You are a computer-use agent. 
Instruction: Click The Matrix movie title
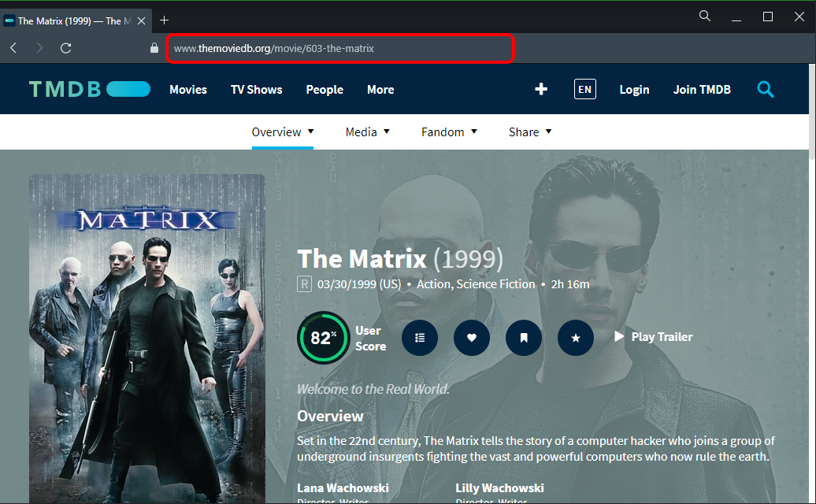pos(362,259)
